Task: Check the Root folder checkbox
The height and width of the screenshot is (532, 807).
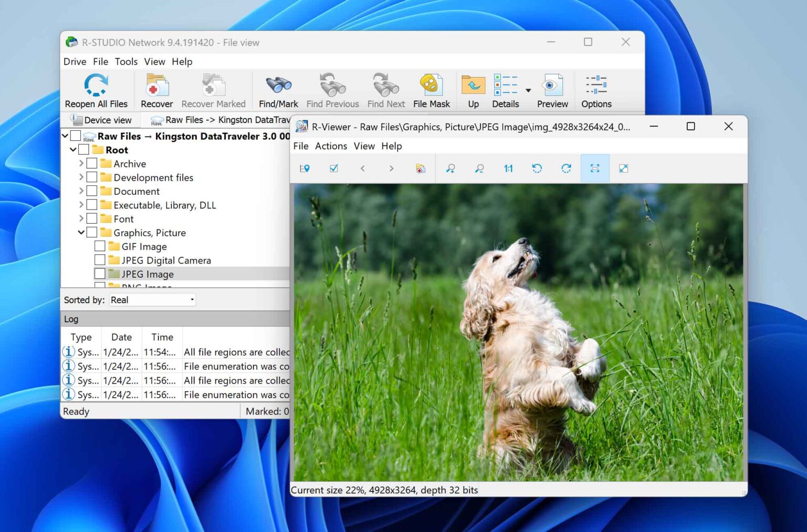Action: point(84,149)
